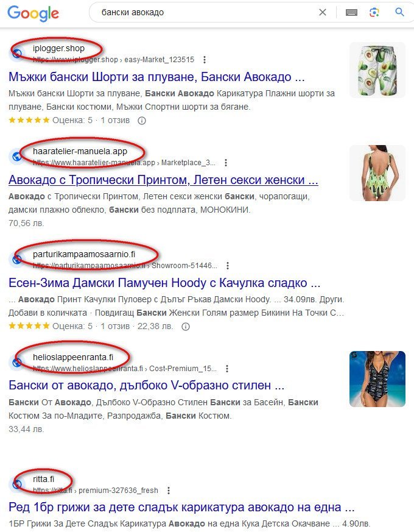Open 'Есен-Зима Дамски Памучен Hoody' result
414x532 pixels.
click(x=164, y=283)
